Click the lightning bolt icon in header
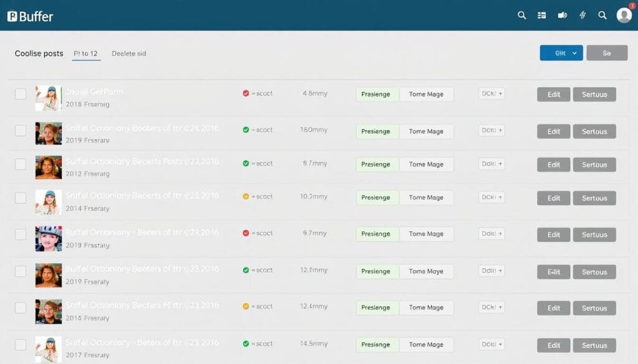Viewport: 638px width, 364px height. tap(583, 16)
